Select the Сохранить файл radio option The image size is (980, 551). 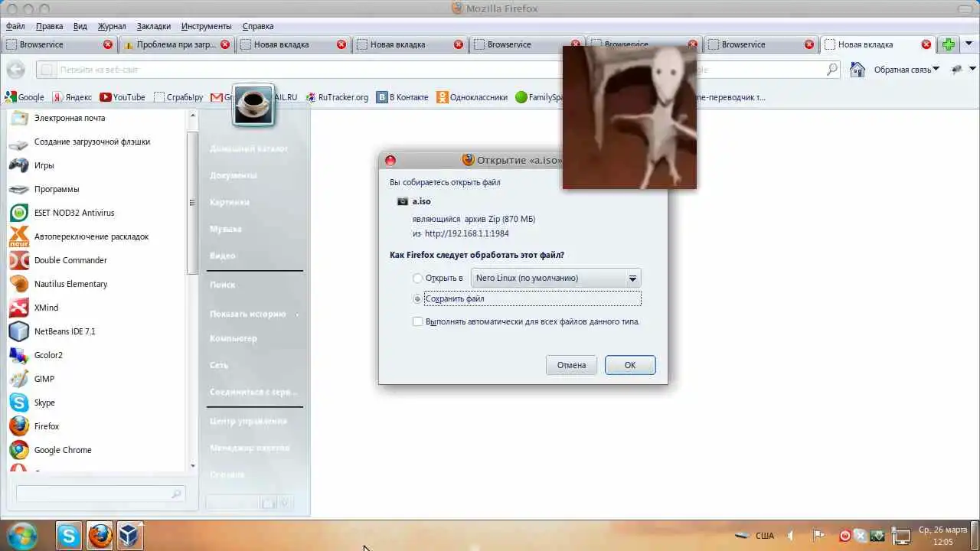417,299
